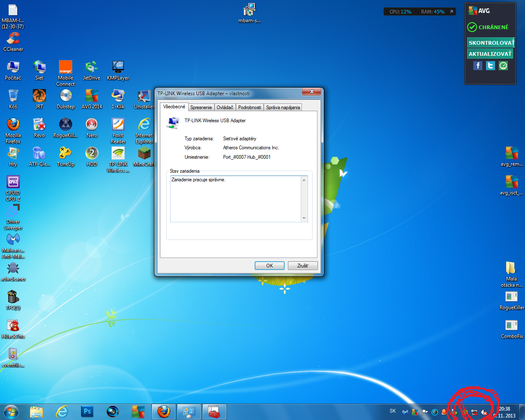
Task: Open the AVG gadget Facebook icon
Action: point(478,66)
